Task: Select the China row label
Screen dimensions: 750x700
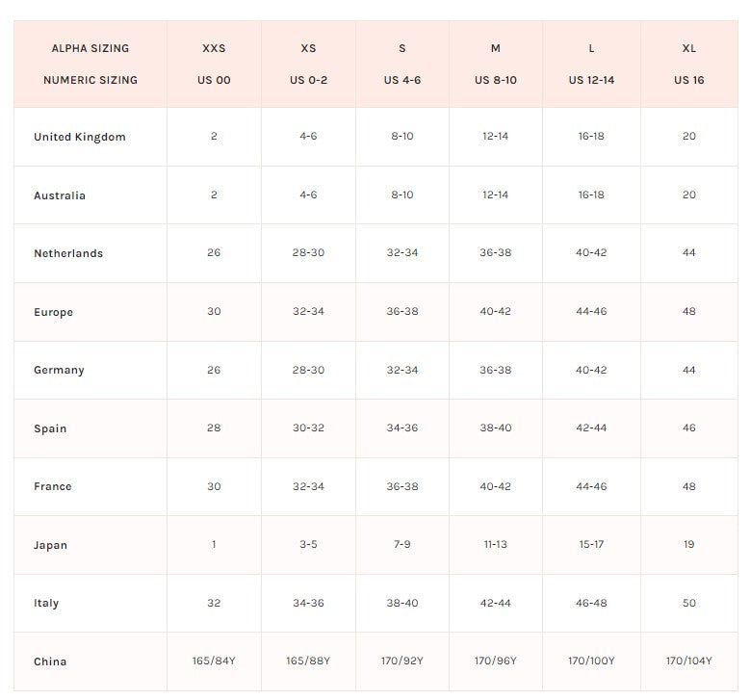Action: tap(50, 661)
